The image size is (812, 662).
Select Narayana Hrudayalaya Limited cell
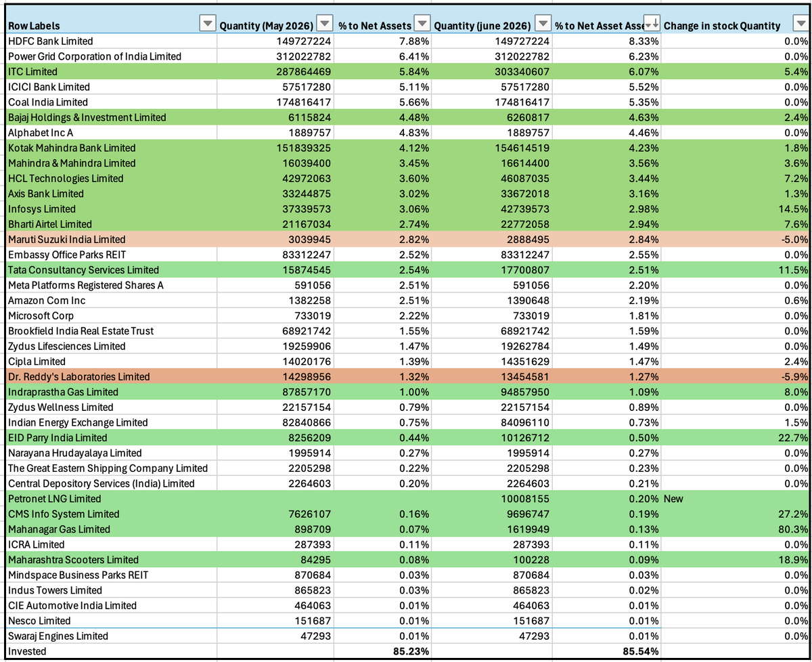pyautogui.click(x=110, y=452)
